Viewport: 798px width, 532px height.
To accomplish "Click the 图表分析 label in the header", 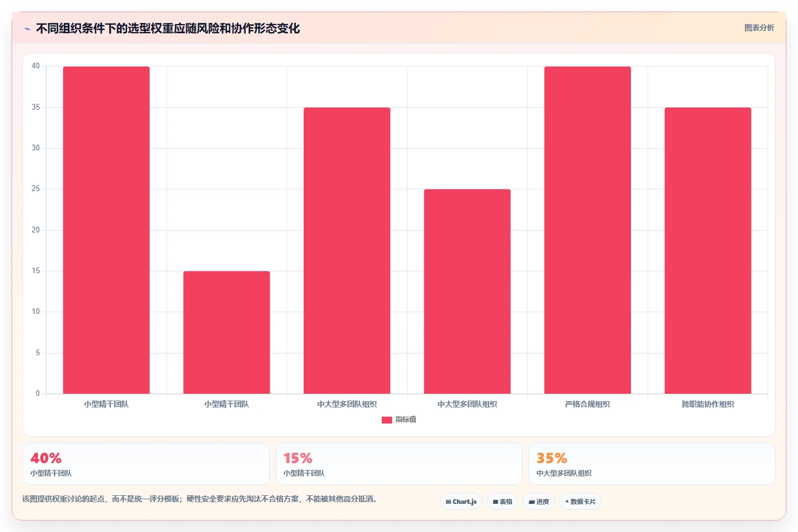I will pyautogui.click(x=759, y=28).
